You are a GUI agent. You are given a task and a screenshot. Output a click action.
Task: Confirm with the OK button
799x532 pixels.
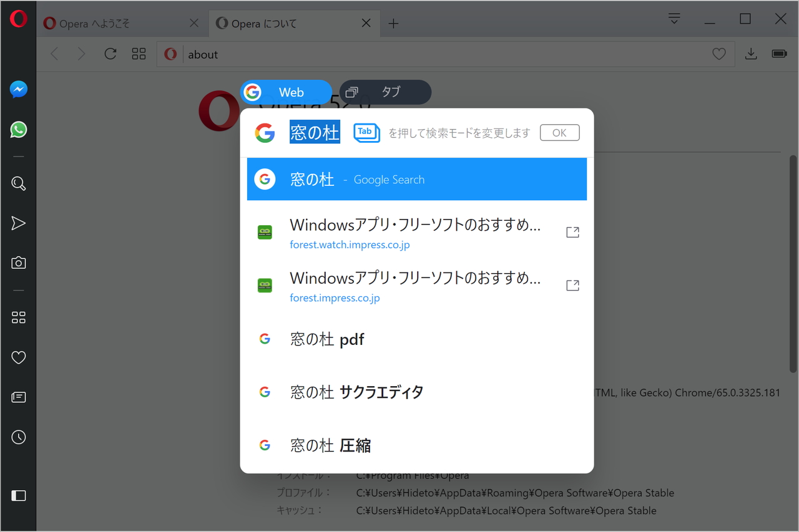(x=559, y=132)
